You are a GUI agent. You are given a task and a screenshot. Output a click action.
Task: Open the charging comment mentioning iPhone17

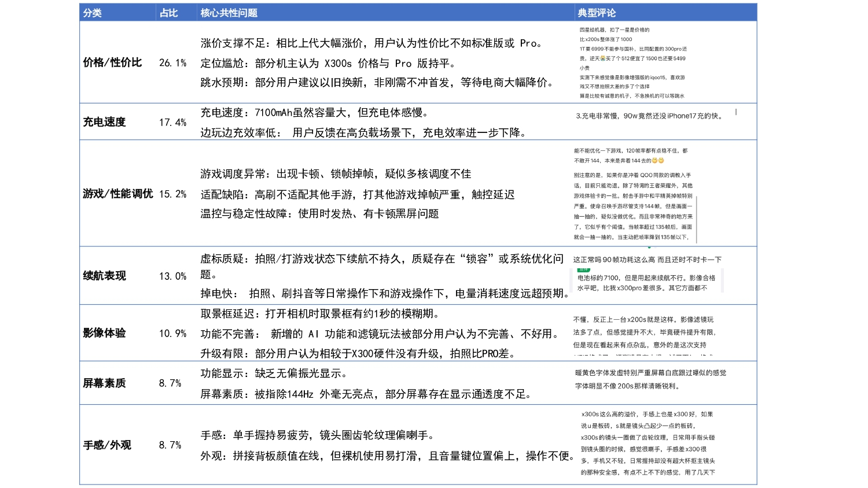pyautogui.click(x=649, y=116)
